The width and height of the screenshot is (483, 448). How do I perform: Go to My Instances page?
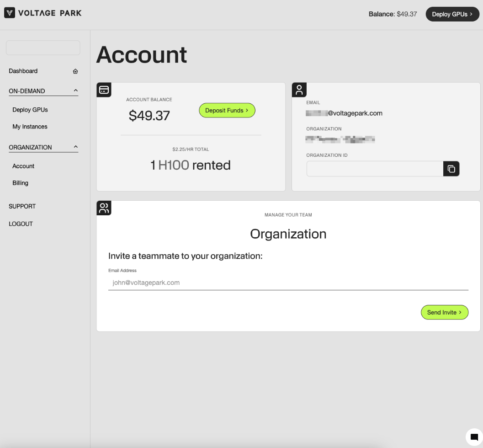point(30,127)
